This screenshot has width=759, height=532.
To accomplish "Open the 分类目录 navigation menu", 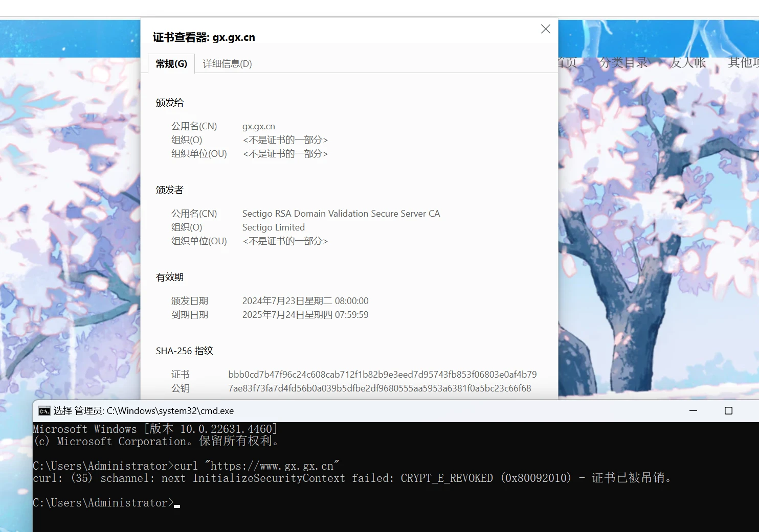I will (623, 63).
